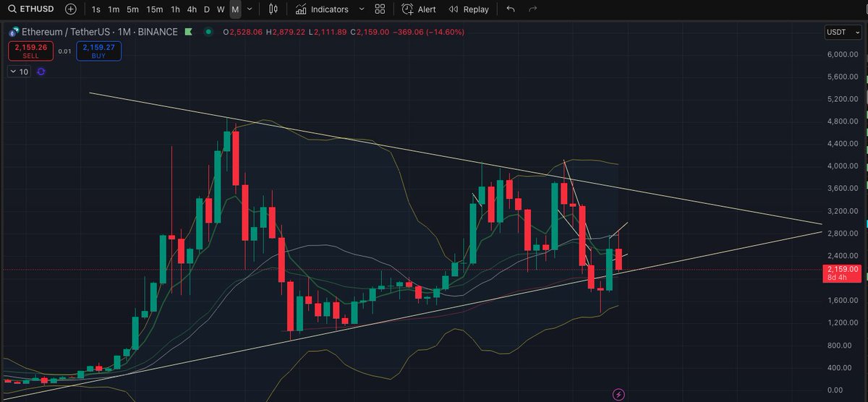
Task: Add a symbol to compare with the plus icon
Action: 70,9
